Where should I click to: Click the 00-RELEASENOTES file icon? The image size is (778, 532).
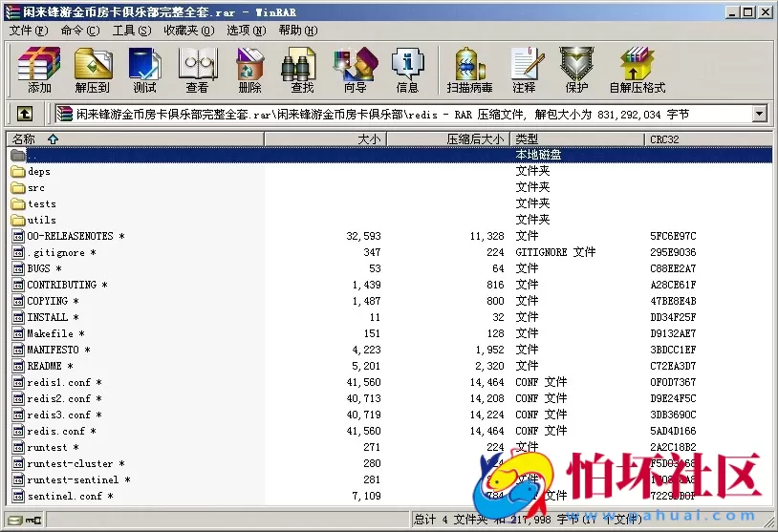click(18, 236)
